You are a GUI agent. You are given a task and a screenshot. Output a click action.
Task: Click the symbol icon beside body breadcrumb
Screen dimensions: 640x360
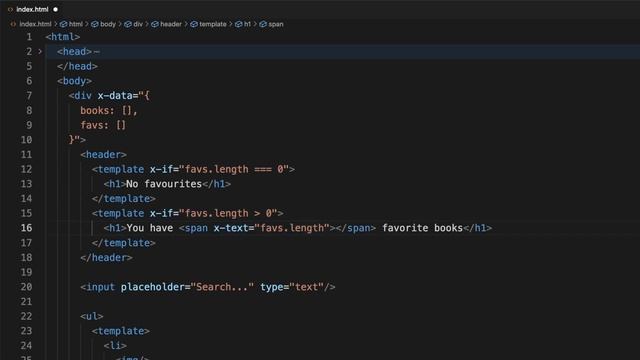point(95,24)
